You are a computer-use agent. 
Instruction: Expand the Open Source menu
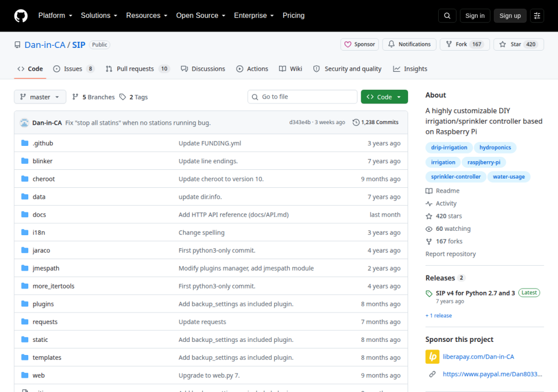coord(201,16)
